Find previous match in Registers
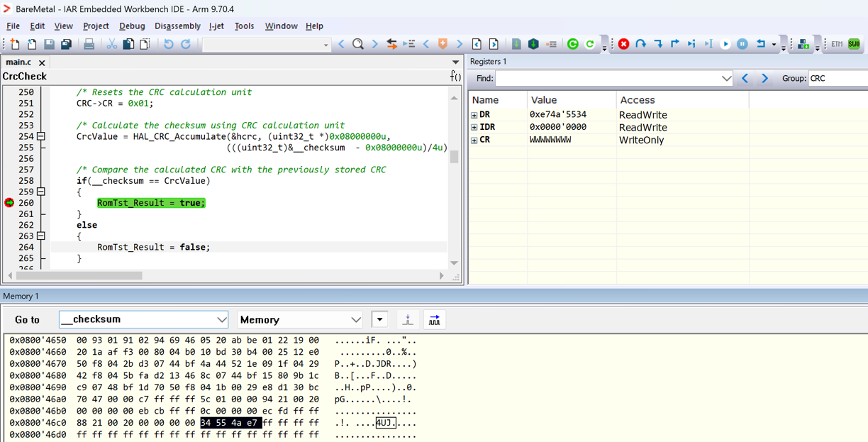 click(x=745, y=78)
